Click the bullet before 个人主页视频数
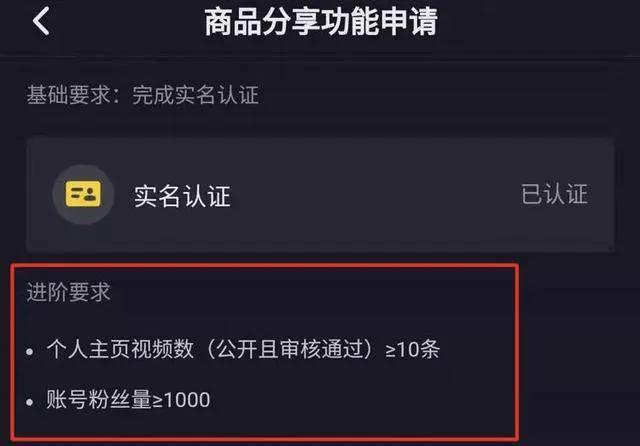640x446 pixels. coord(29,352)
